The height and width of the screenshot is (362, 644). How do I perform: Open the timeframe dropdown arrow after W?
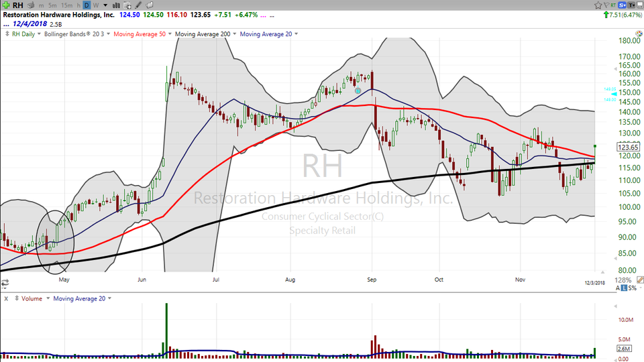pyautogui.click(x=105, y=5)
